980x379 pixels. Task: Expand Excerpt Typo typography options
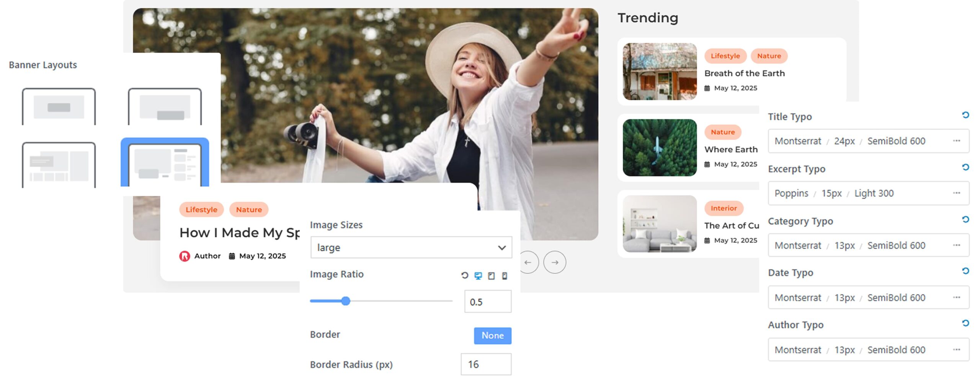[956, 193]
